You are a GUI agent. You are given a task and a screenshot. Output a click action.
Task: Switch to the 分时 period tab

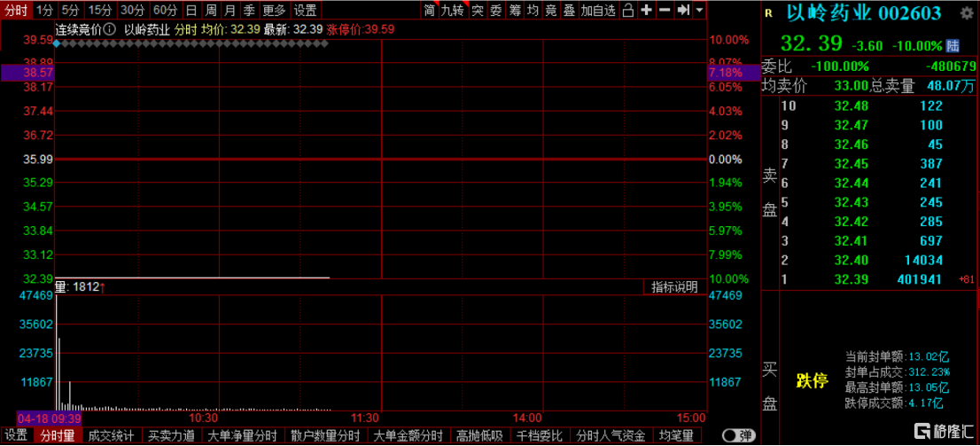click(x=16, y=10)
